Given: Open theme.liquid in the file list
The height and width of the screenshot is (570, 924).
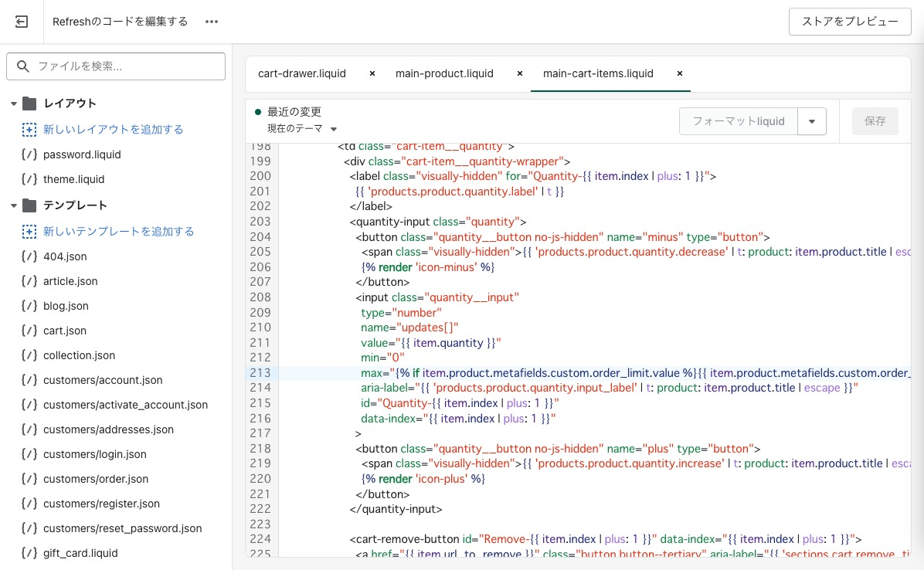Looking at the screenshot, I should (x=73, y=179).
